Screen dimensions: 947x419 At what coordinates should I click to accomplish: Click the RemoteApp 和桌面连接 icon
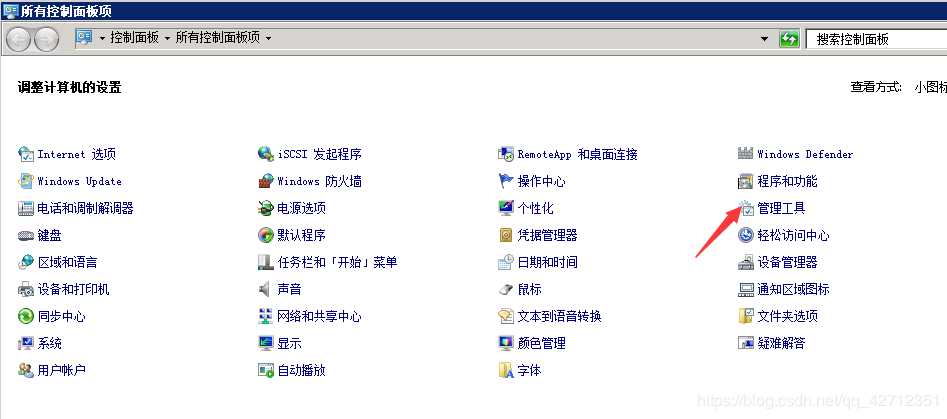point(506,155)
